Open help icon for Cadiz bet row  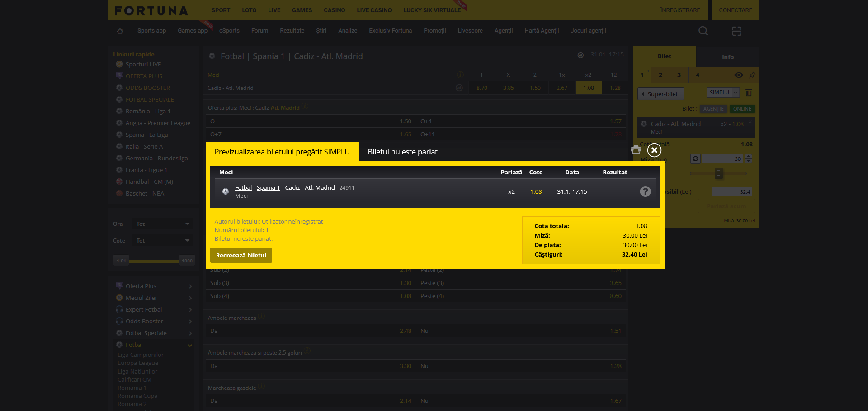click(x=645, y=191)
